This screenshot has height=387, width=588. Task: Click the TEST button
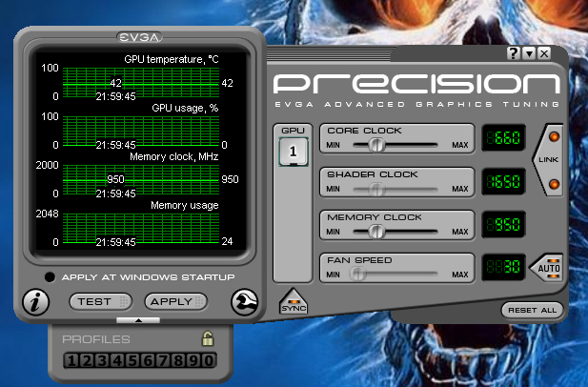click(100, 302)
